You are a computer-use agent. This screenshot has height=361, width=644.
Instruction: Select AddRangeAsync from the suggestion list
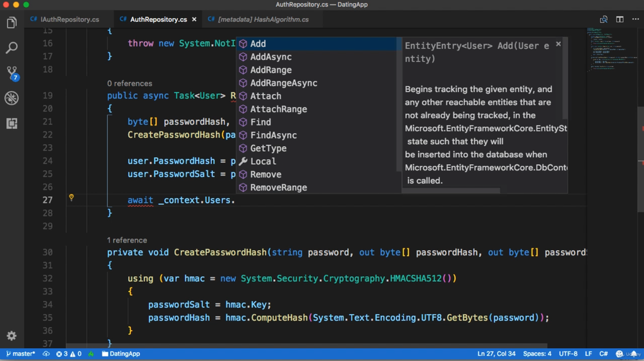coord(283,83)
